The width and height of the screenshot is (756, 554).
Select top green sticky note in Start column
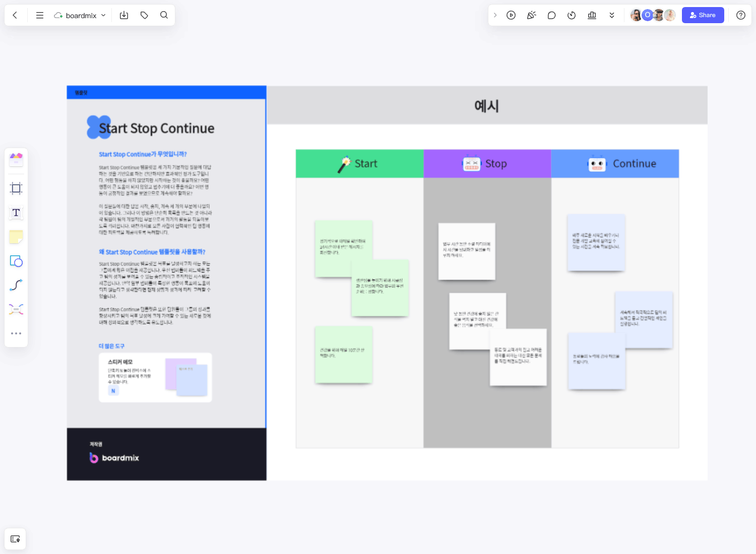click(x=344, y=248)
